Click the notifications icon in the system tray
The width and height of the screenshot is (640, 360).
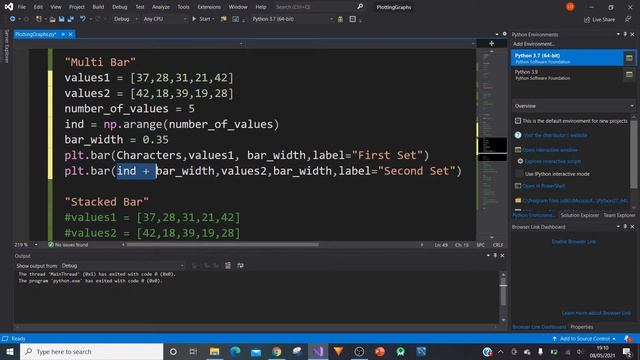point(627,351)
